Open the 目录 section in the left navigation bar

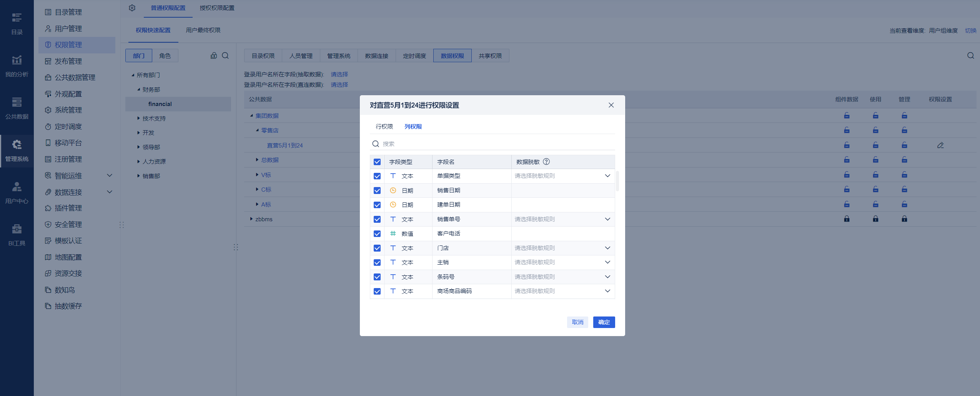pos(17,23)
